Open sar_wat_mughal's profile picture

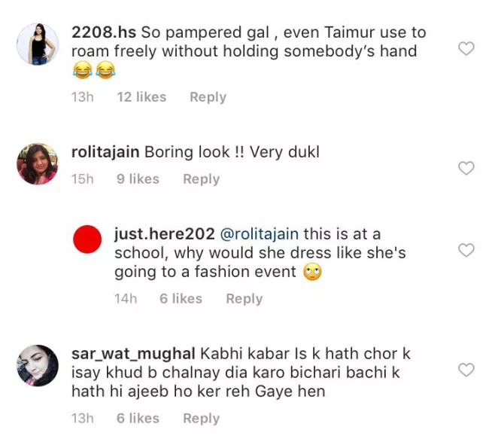[38, 365]
